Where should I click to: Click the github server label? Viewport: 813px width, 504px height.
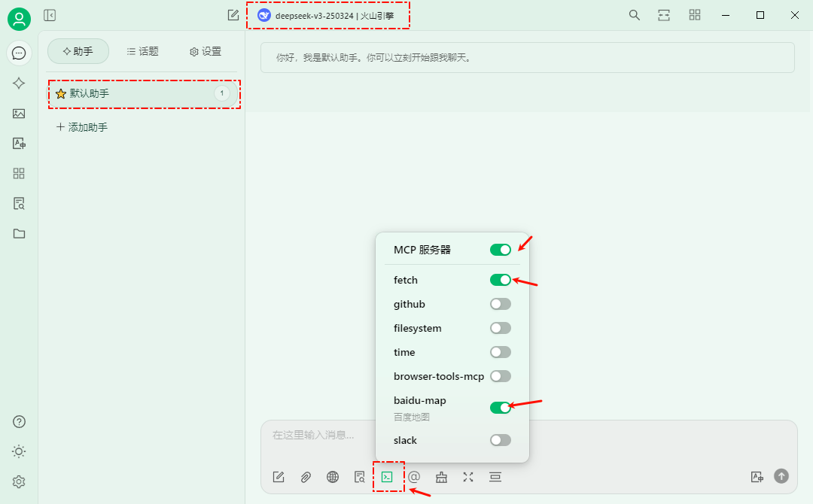(x=409, y=305)
